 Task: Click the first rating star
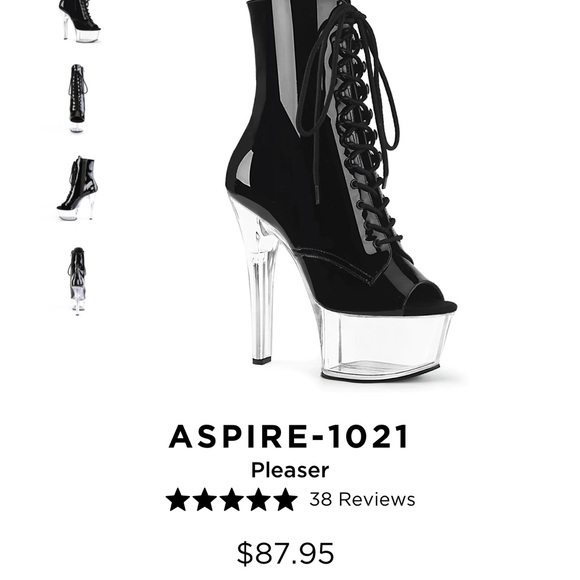coord(178,499)
